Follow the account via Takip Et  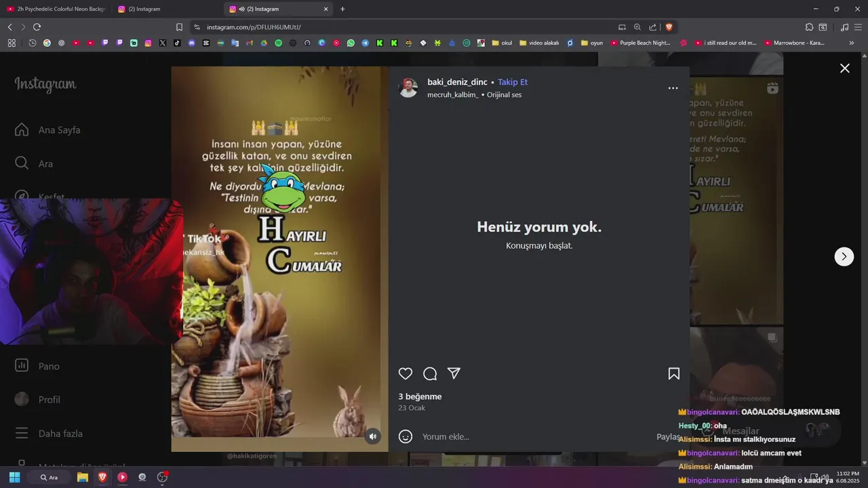coord(513,82)
